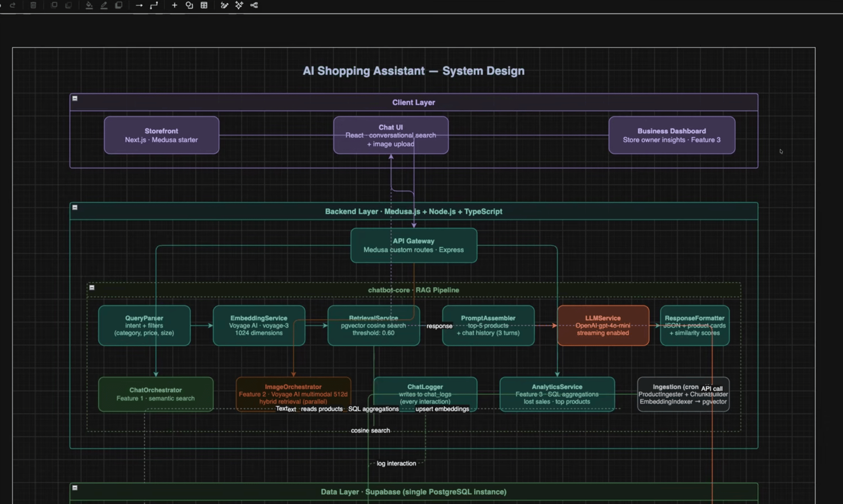Click the To Back icon
Screen dimensions: 843x504
click(x=69, y=5)
